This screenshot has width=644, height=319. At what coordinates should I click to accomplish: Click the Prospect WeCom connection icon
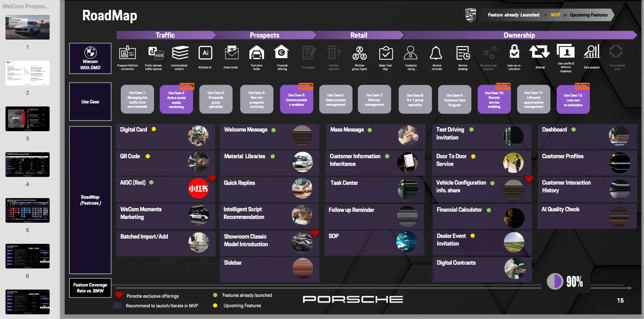pyautogui.click(x=127, y=53)
